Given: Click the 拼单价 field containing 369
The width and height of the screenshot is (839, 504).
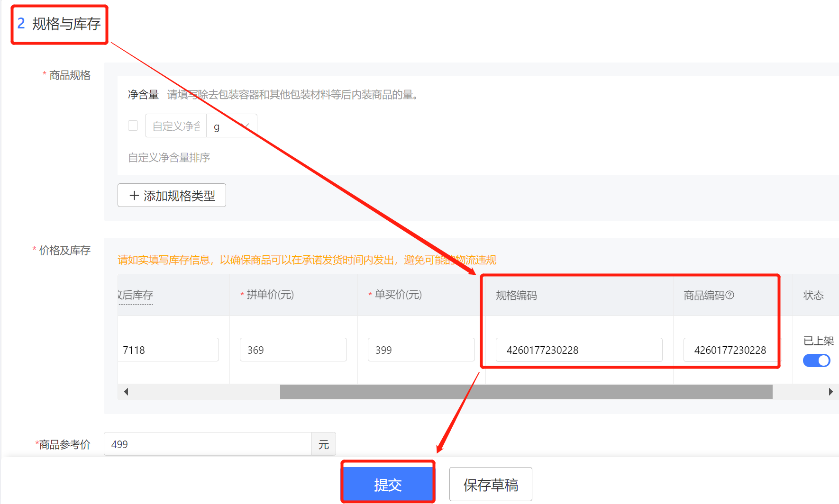Looking at the screenshot, I should click(293, 350).
